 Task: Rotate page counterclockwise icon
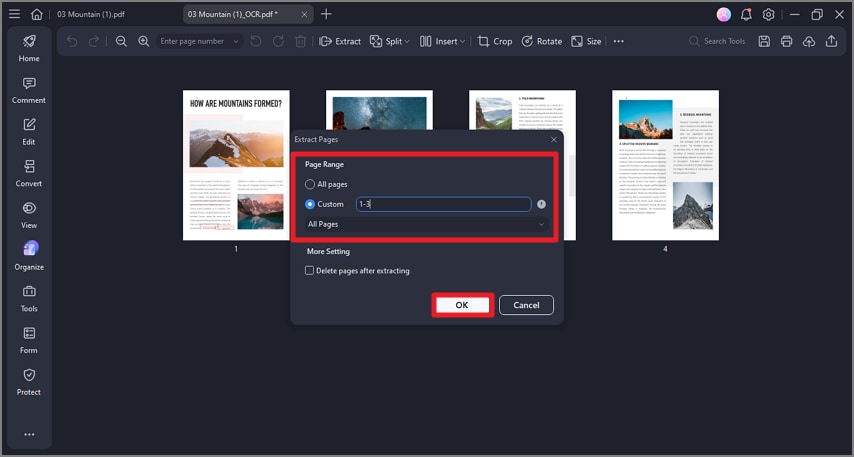(x=256, y=41)
